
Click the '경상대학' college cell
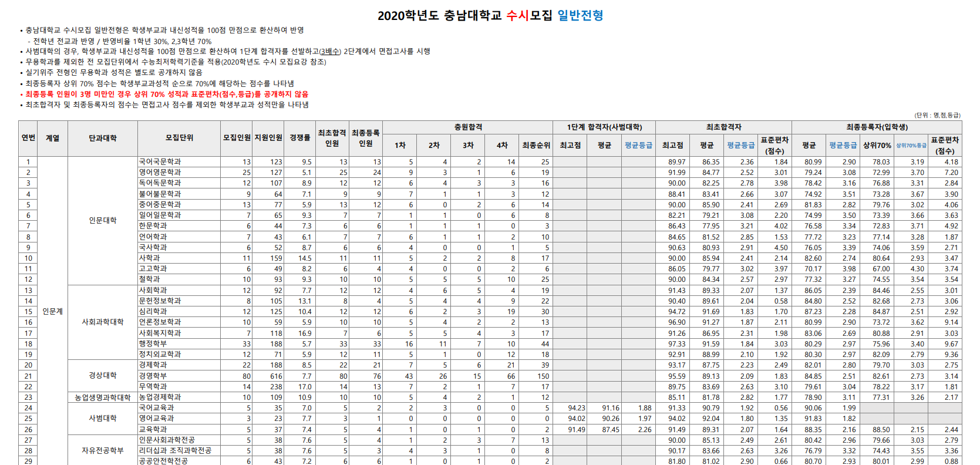[x=103, y=375]
